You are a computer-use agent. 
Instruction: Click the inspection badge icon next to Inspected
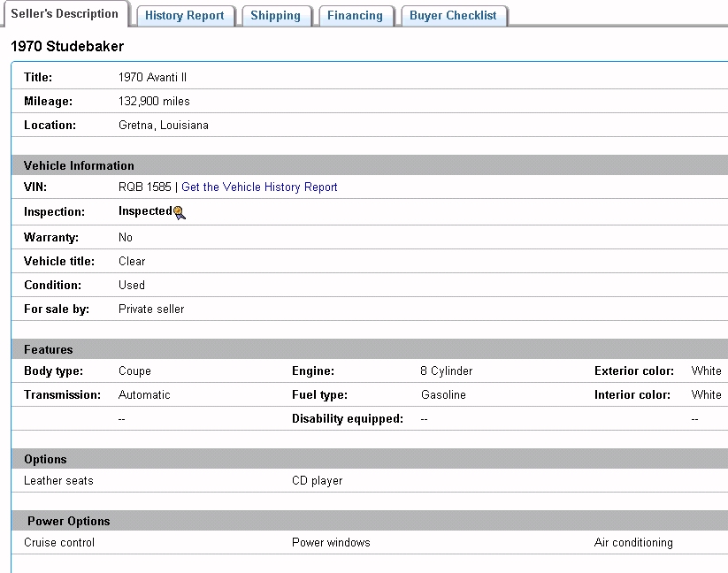pyautogui.click(x=180, y=212)
